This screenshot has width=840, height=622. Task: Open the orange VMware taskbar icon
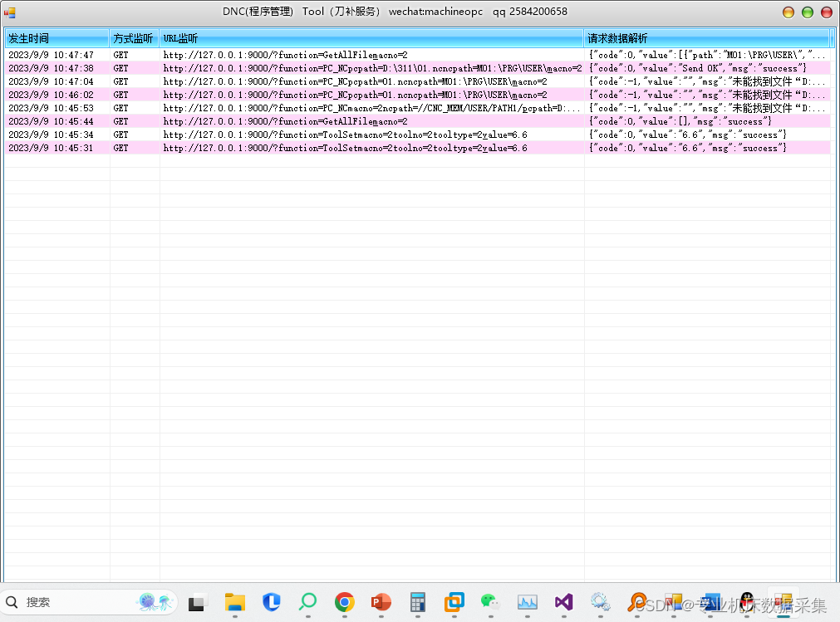(x=454, y=602)
